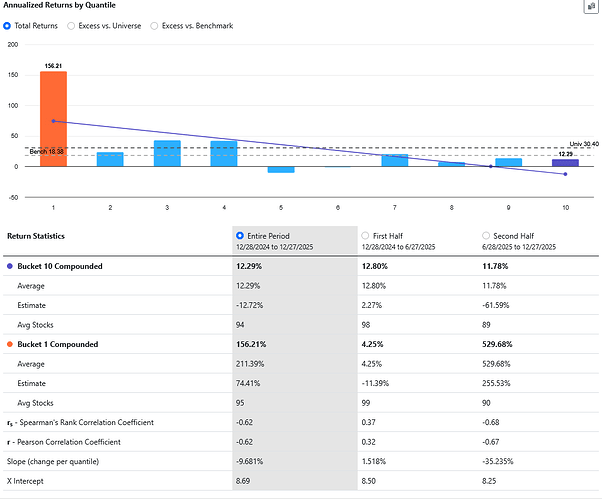The height and width of the screenshot is (499, 602).
Task: Click the 12/28/2024 to 6/27/2025 date range
Action: [x=399, y=247]
